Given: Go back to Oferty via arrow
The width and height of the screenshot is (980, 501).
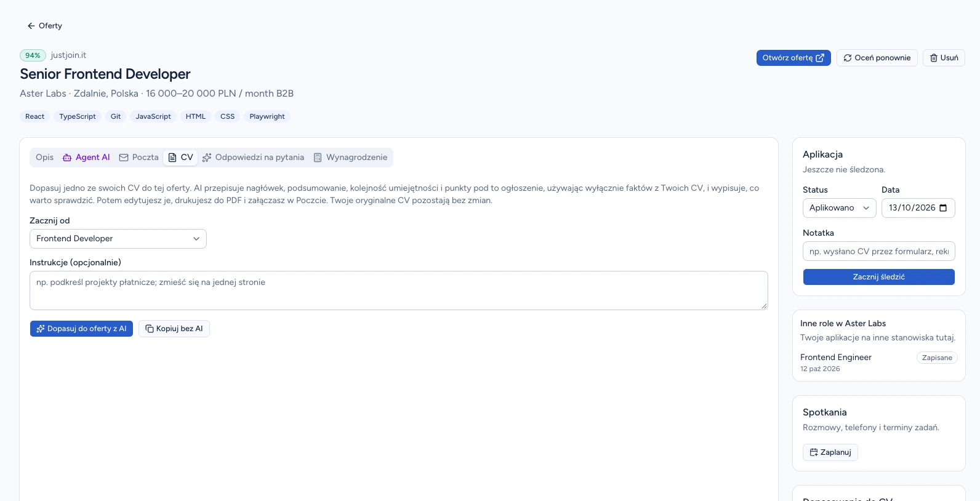Looking at the screenshot, I should (x=31, y=26).
